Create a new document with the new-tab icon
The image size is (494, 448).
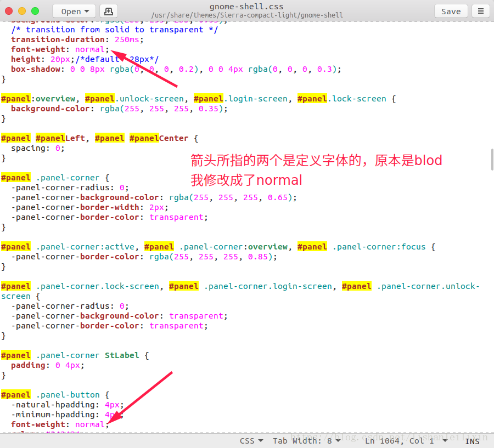[108, 12]
